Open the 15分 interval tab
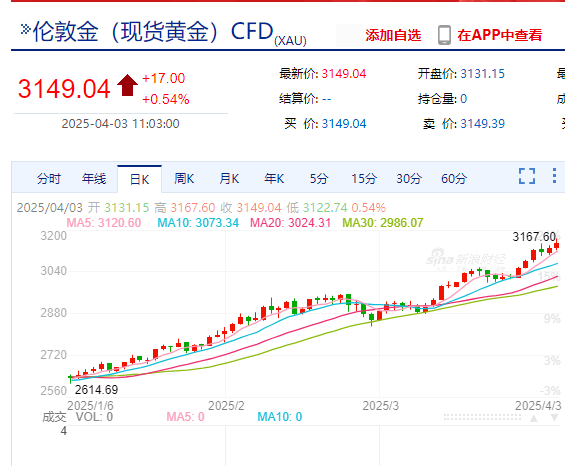 click(364, 178)
